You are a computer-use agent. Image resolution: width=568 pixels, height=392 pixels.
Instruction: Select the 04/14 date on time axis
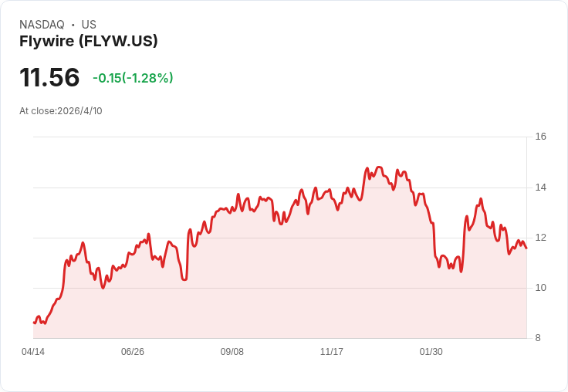(33, 352)
